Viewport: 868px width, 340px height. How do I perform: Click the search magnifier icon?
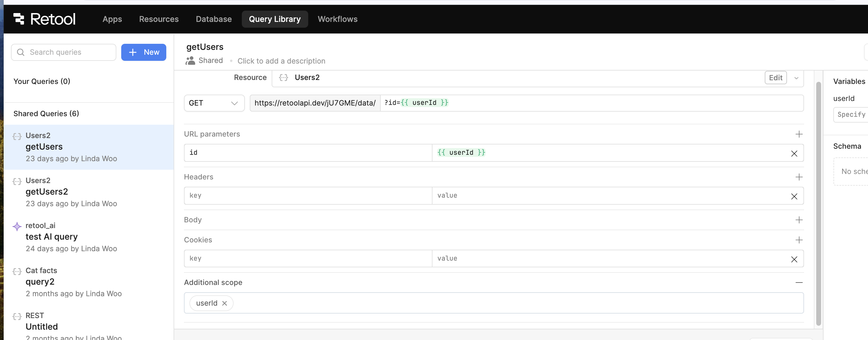[20, 52]
